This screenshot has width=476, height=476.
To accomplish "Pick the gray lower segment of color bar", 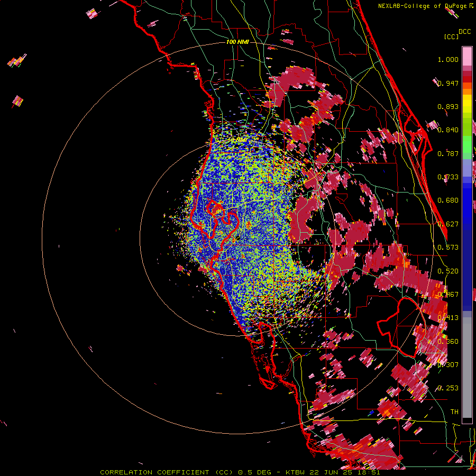I will pyautogui.click(x=467, y=368).
